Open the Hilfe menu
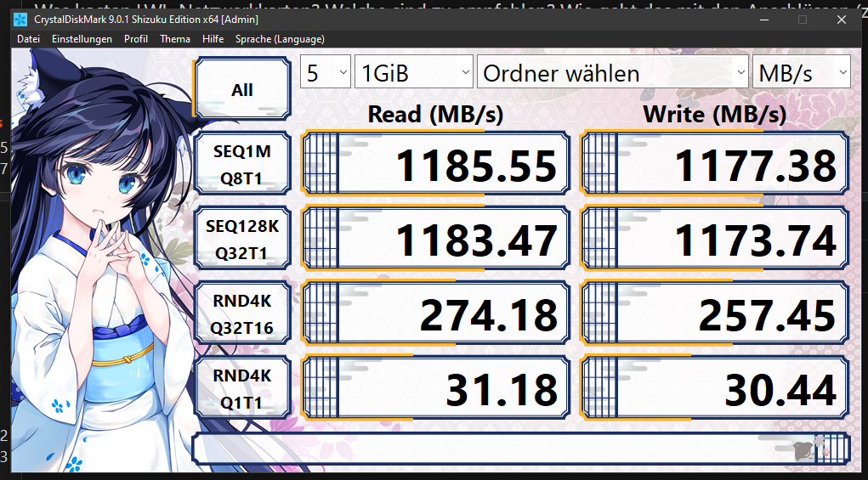The height and width of the screenshot is (480, 868). (x=213, y=39)
